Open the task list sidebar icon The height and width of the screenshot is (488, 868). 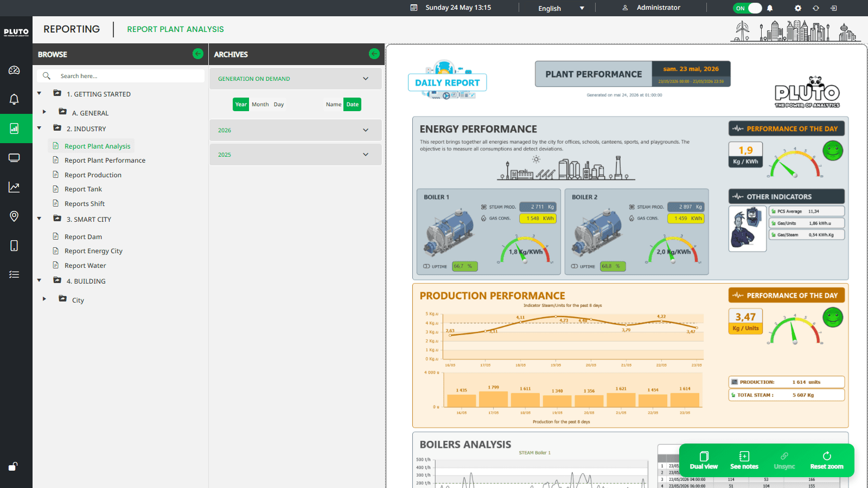click(14, 274)
